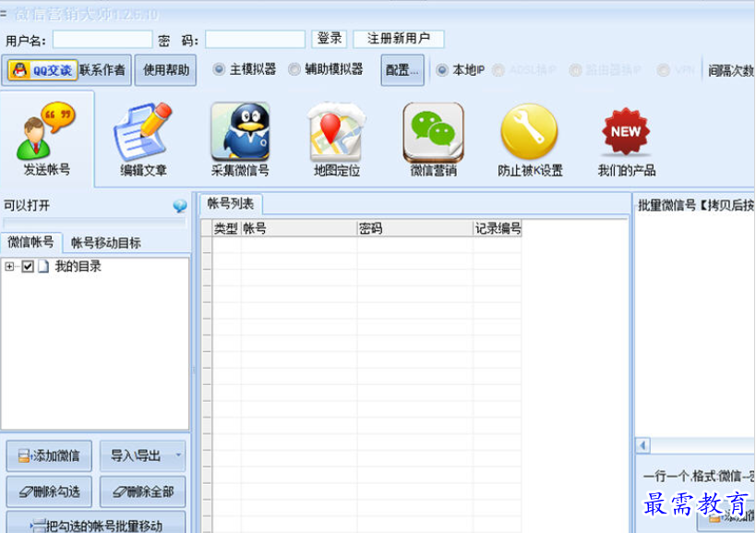Click the 类型 column header

pos(225,228)
